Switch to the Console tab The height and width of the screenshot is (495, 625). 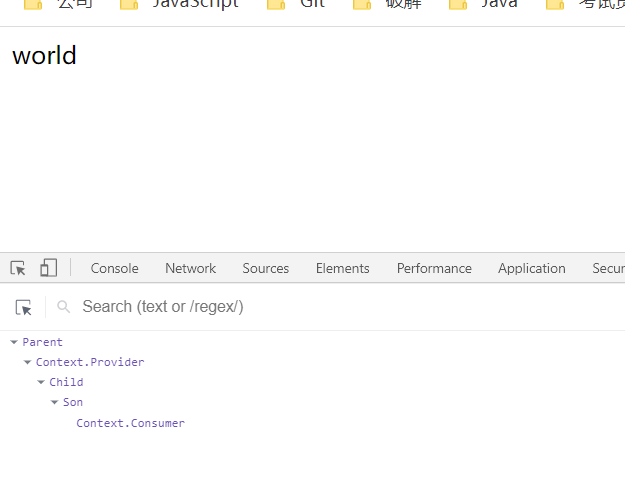[114, 268]
